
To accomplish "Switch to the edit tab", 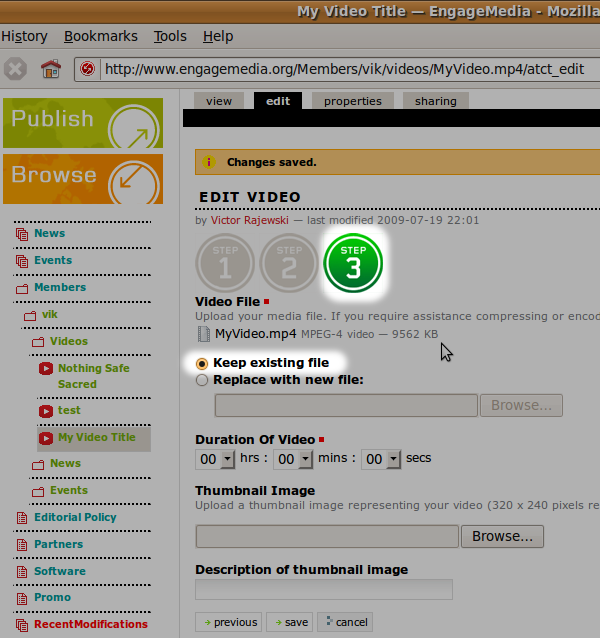I will click(x=278, y=101).
